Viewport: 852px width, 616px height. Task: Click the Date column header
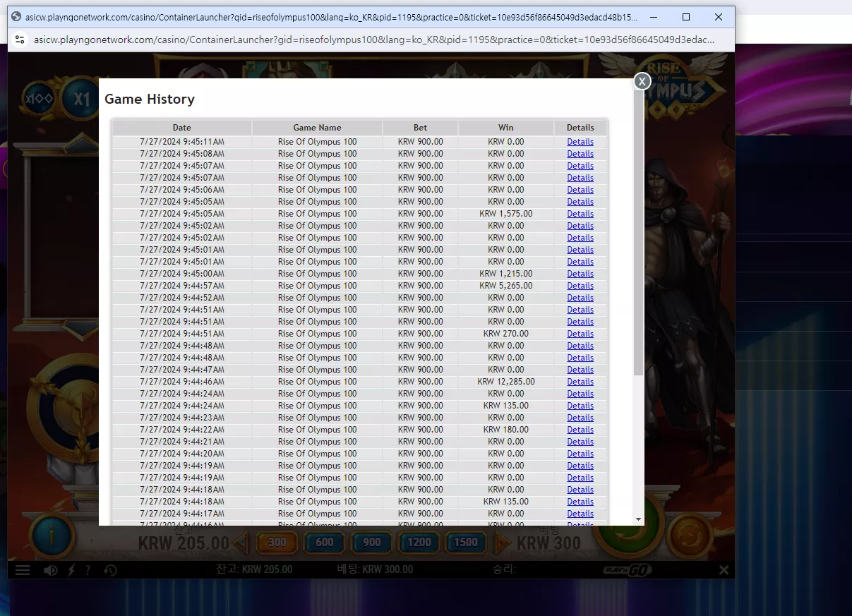(182, 128)
